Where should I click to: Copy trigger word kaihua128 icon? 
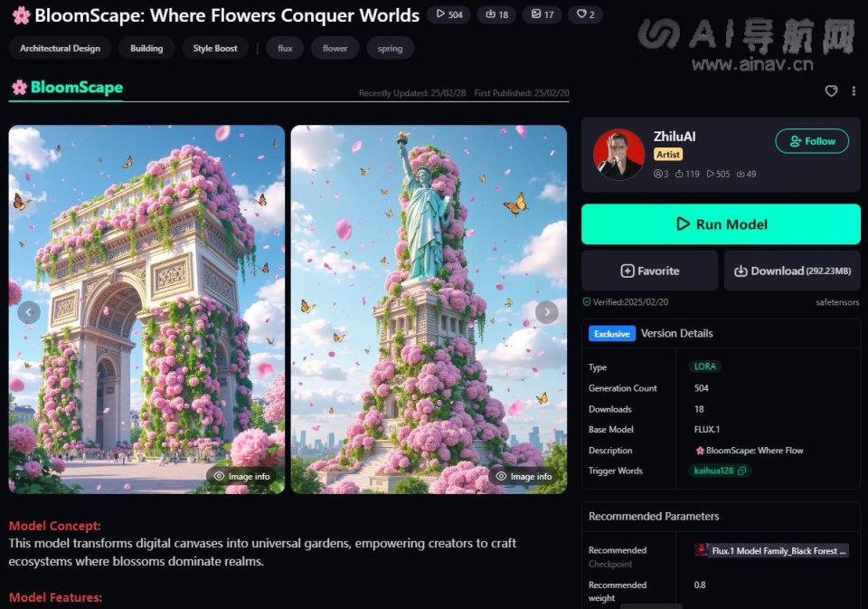[x=741, y=471]
